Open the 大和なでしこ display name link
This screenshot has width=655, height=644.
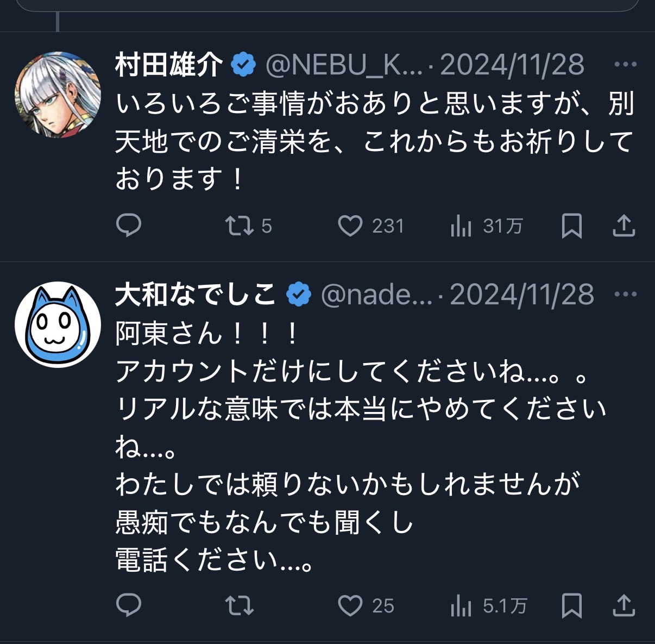[196, 295]
